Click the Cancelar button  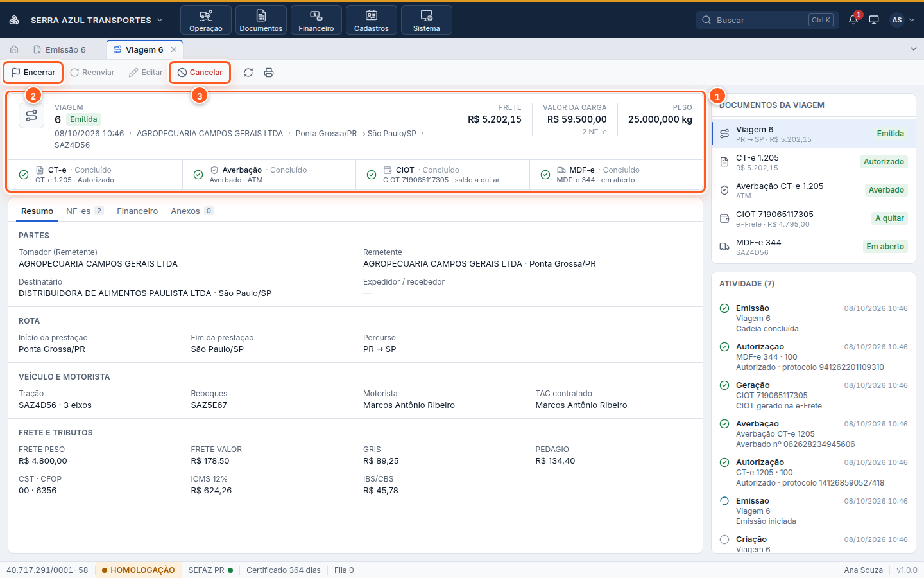point(200,73)
